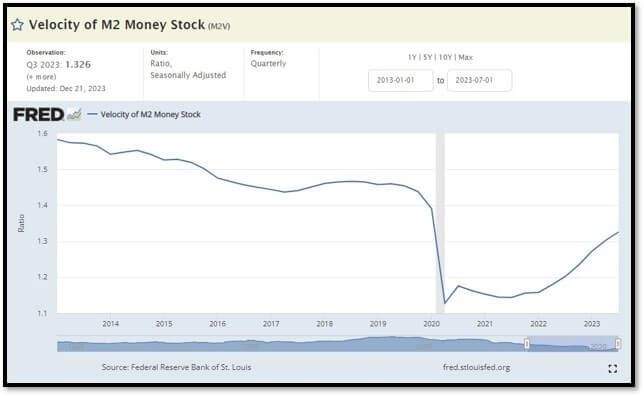This screenshot has width=644, height=396.
Task: Select the 10Y range option
Action: (x=445, y=58)
